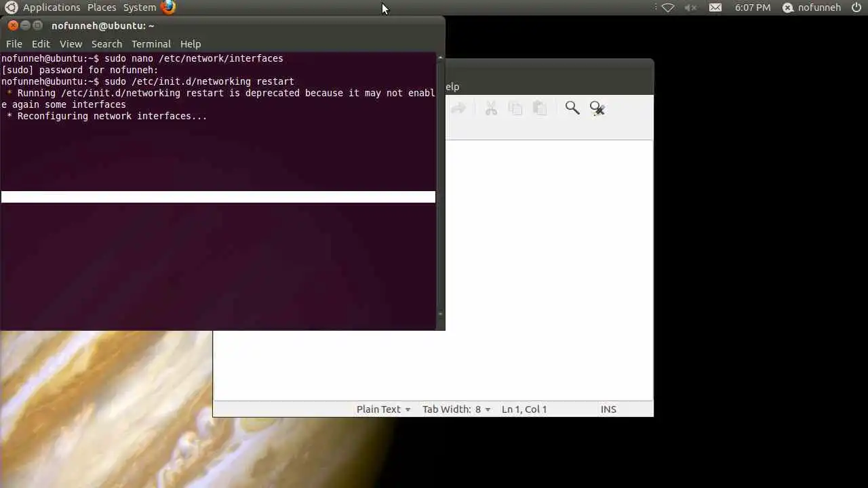
Task: Open the System menu
Action: pos(140,7)
